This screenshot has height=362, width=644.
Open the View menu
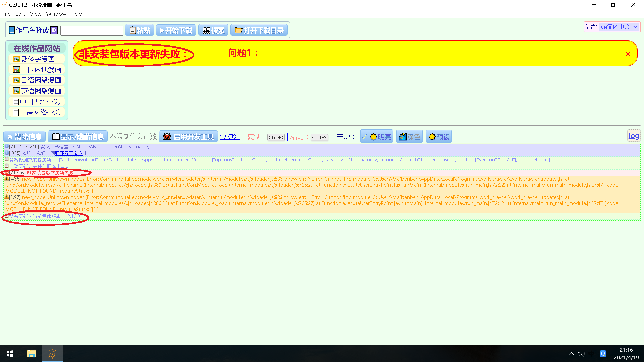click(x=35, y=14)
